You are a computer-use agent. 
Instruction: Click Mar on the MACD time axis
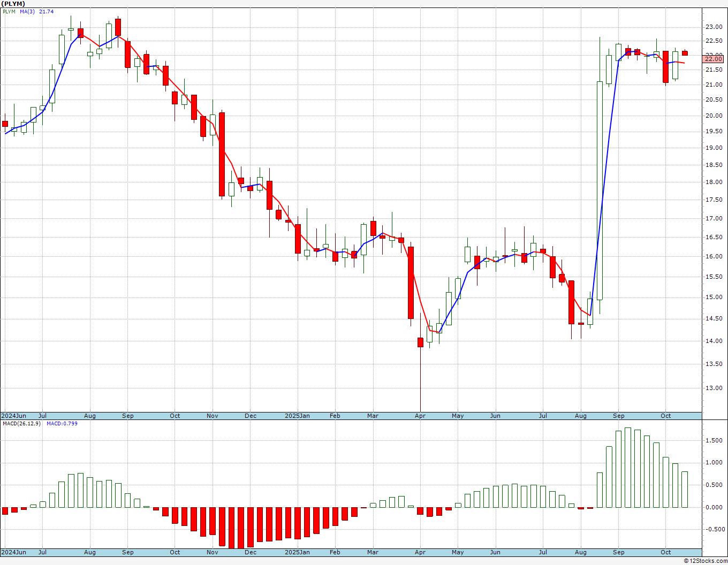click(x=373, y=552)
